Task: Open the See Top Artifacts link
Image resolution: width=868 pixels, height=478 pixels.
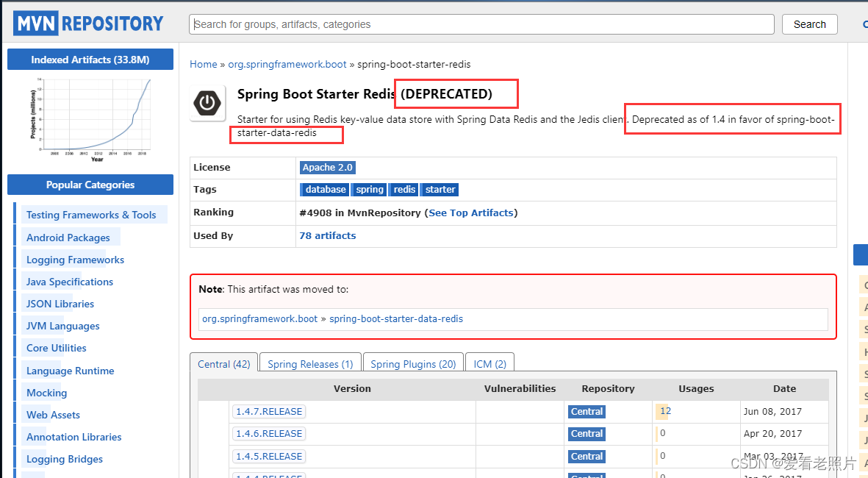Action: click(471, 213)
